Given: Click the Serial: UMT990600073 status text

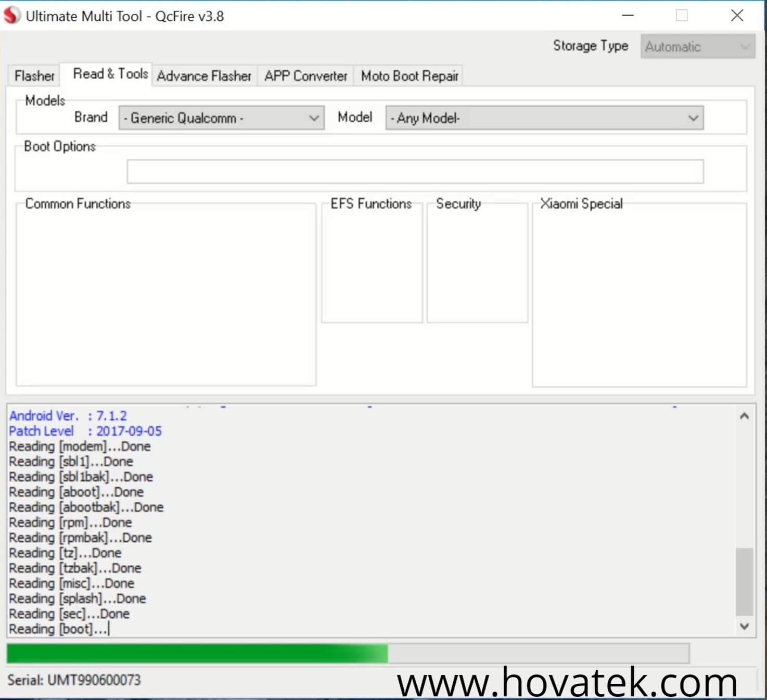Looking at the screenshot, I should 74,680.
